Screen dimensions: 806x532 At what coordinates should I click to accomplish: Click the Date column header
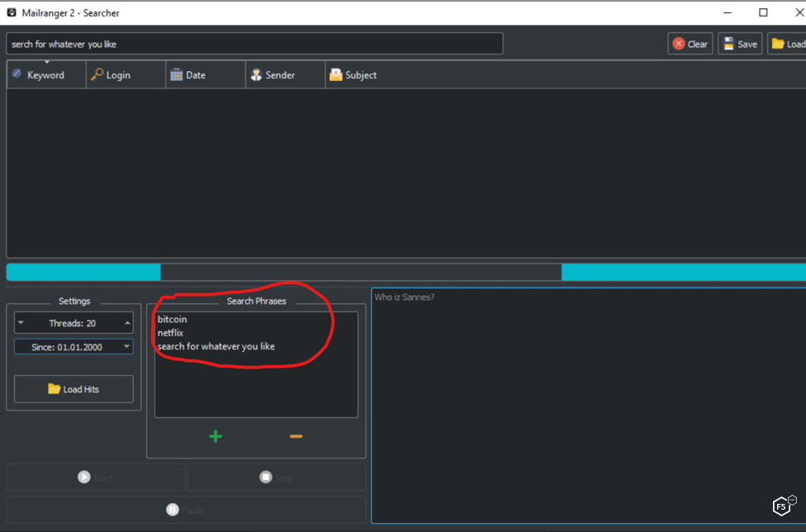click(x=195, y=75)
